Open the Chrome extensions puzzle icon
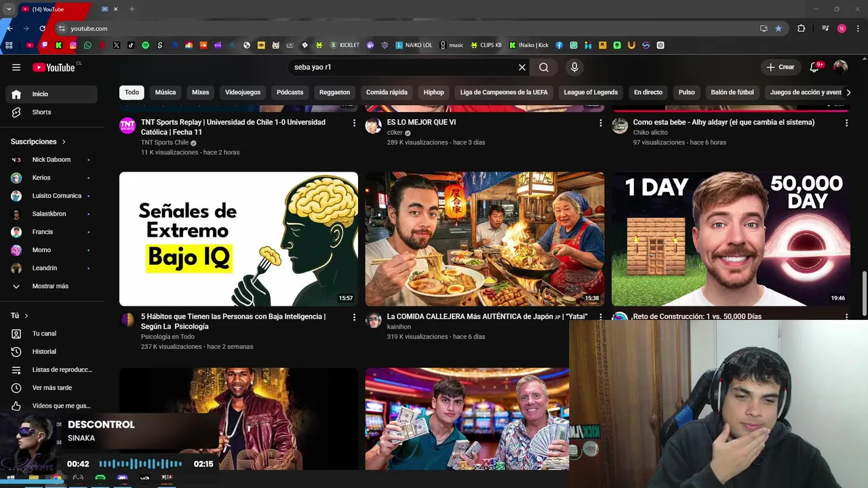 tap(802, 28)
